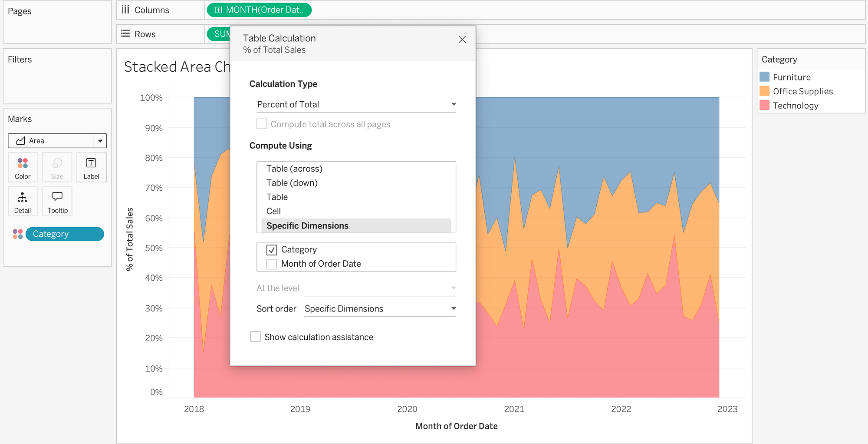Expand the plus icon on MONTH(Order Date) pill
868x444 pixels.
(218, 10)
